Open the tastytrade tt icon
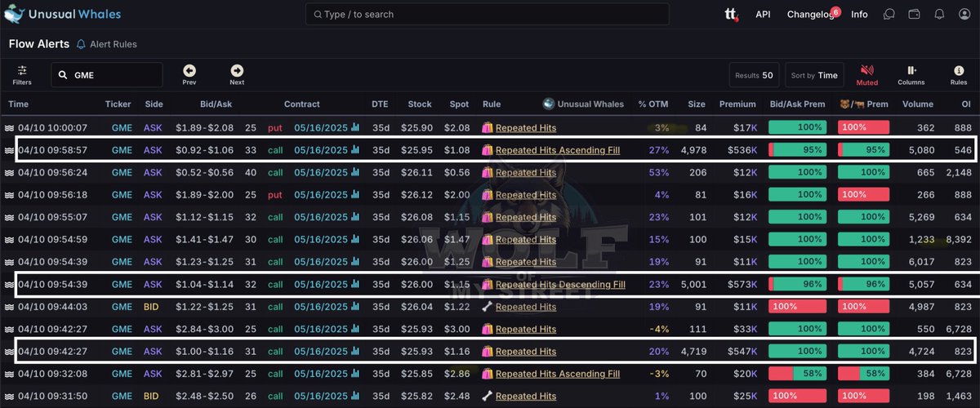Image resolution: width=980 pixels, height=408 pixels. (731, 15)
